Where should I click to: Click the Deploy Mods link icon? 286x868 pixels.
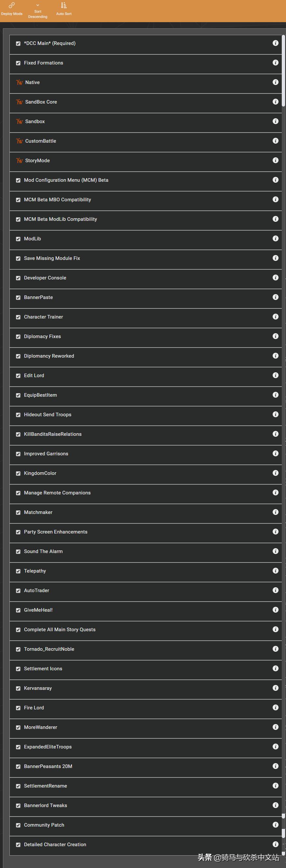(x=11, y=6)
